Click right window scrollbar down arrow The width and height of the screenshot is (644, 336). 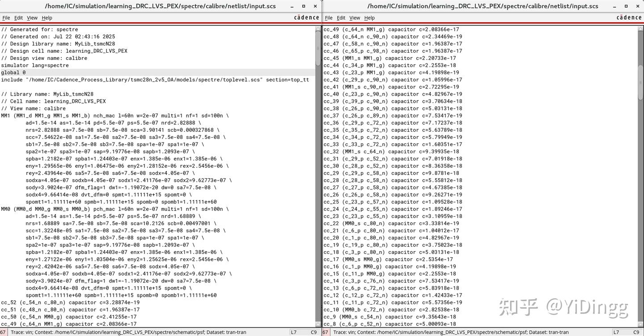[x=640, y=325]
